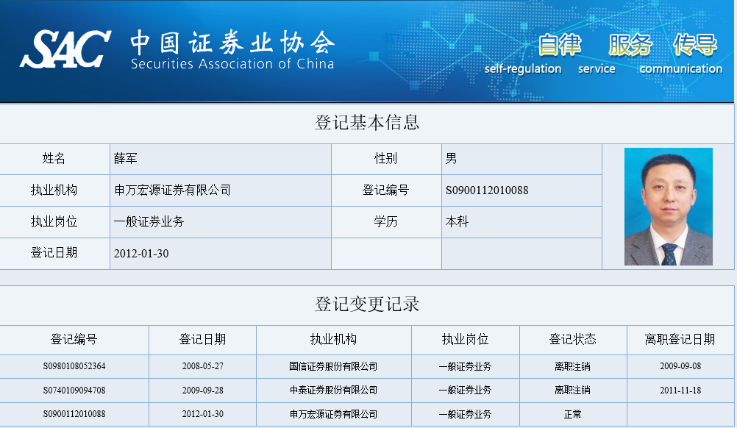The height and width of the screenshot is (428, 737).
Task: Click 登记日期 label in basic info table
Action: click(x=54, y=253)
